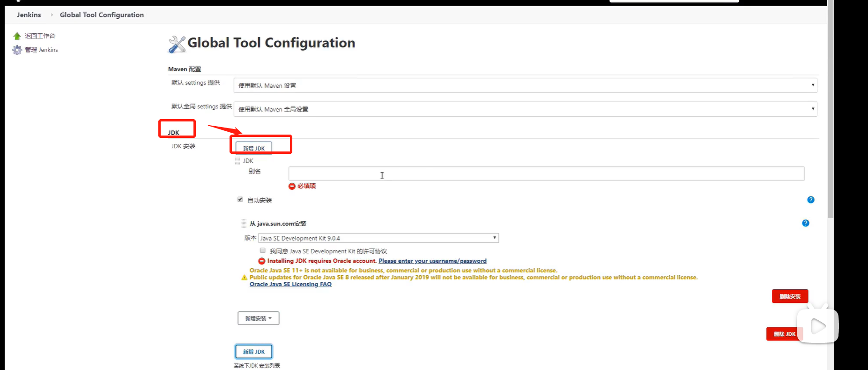868x370 pixels.
Task: Click top 新增 JDK button
Action: (254, 148)
